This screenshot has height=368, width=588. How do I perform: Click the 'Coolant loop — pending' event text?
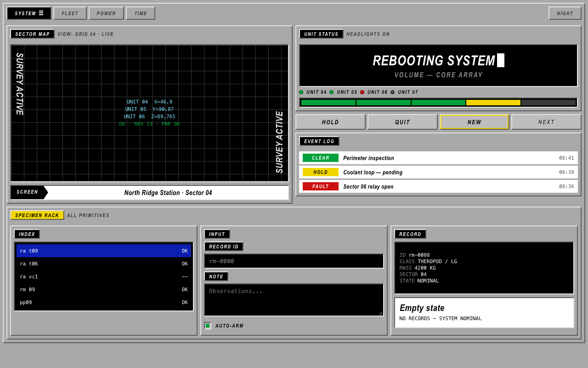pos(373,172)
